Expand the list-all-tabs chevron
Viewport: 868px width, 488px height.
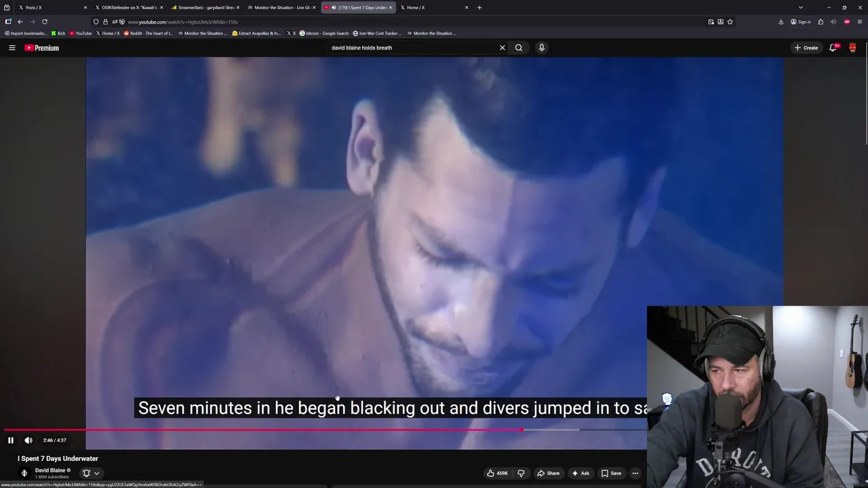tap(801, 7)
